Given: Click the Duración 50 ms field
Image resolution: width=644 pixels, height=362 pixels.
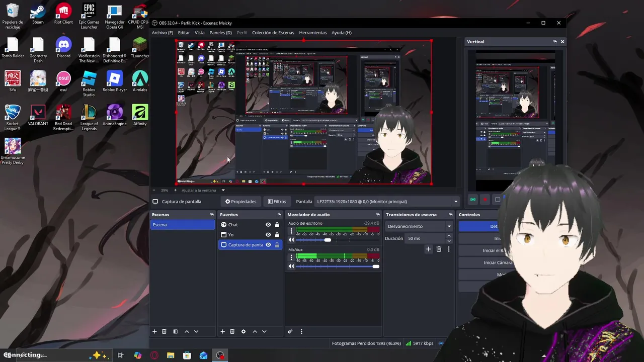Looking at the screenshot, I should click(x=425, y=238).
